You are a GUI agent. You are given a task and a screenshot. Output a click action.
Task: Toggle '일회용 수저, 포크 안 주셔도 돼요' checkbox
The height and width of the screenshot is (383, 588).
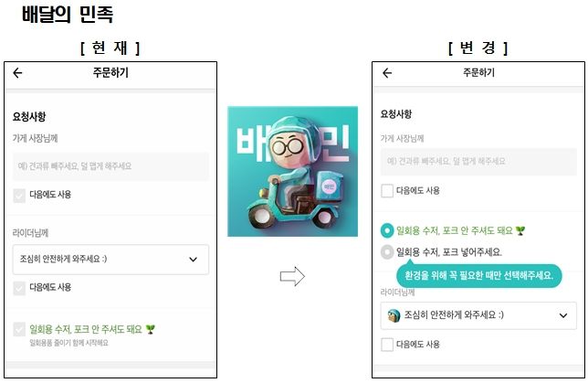pos(19,329)
